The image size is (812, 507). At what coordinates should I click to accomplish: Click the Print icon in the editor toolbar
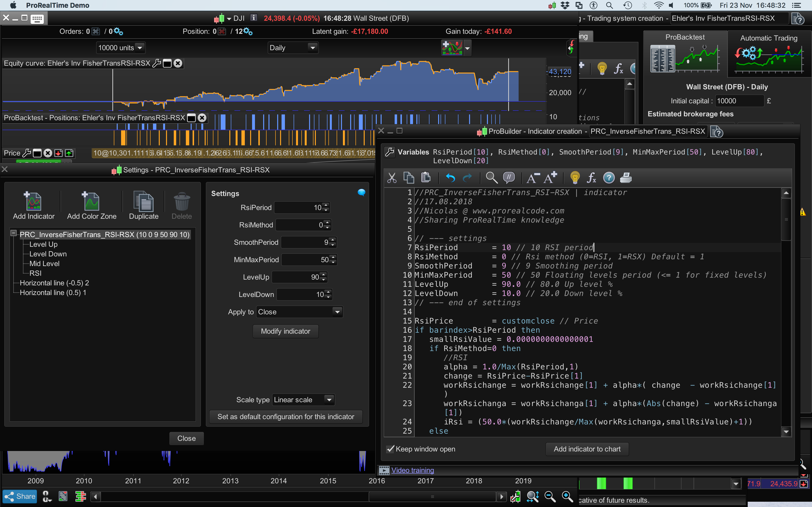pyautogui.click(x=625, y=178)
